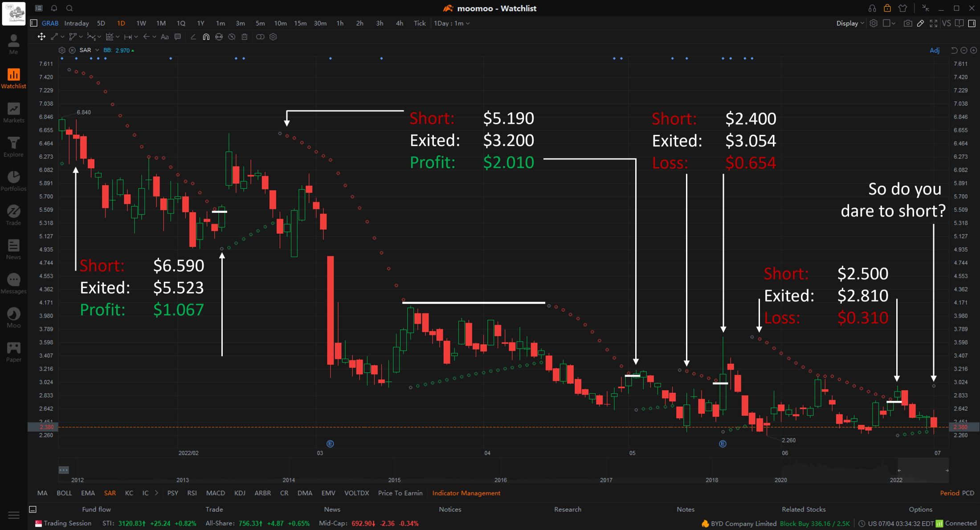Select the 15m timeframe

pyautogui.click(x=300, y=23)
